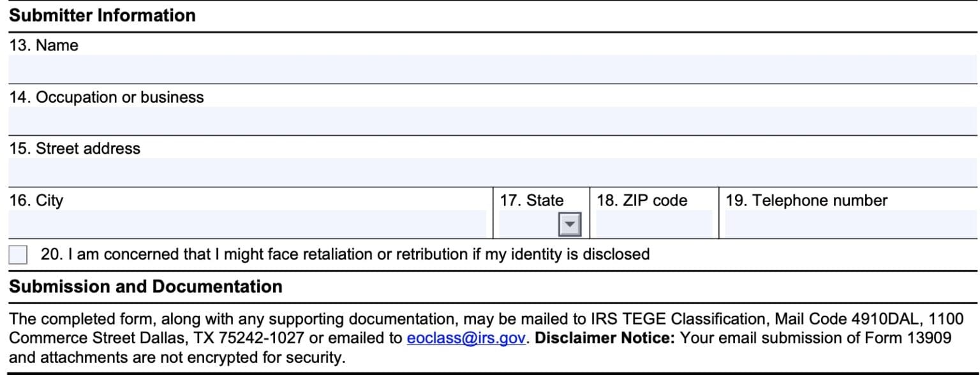980x375 pixels.
Task: Open the eoclass@irs.gov email link
Action: click(466, 338)
